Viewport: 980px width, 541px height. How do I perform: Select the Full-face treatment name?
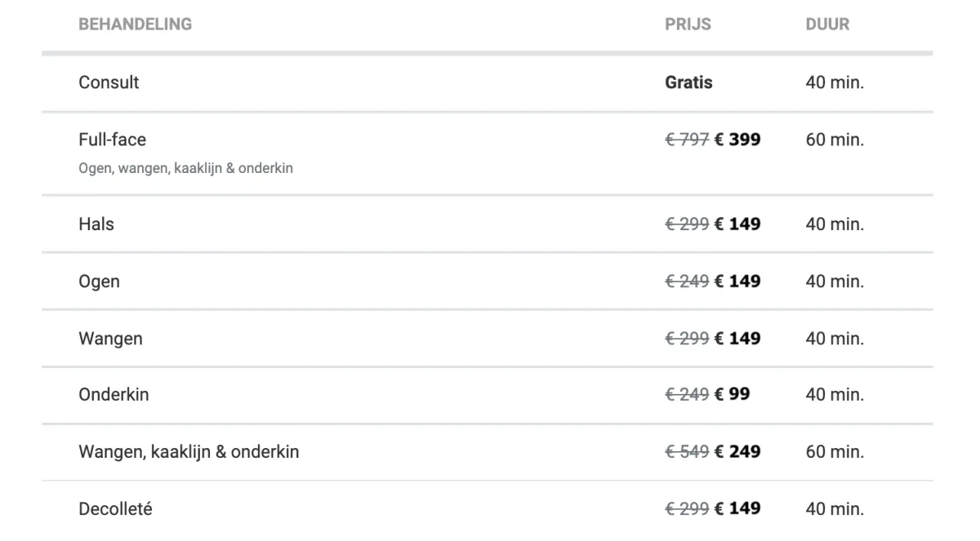(x=112, y=140)
